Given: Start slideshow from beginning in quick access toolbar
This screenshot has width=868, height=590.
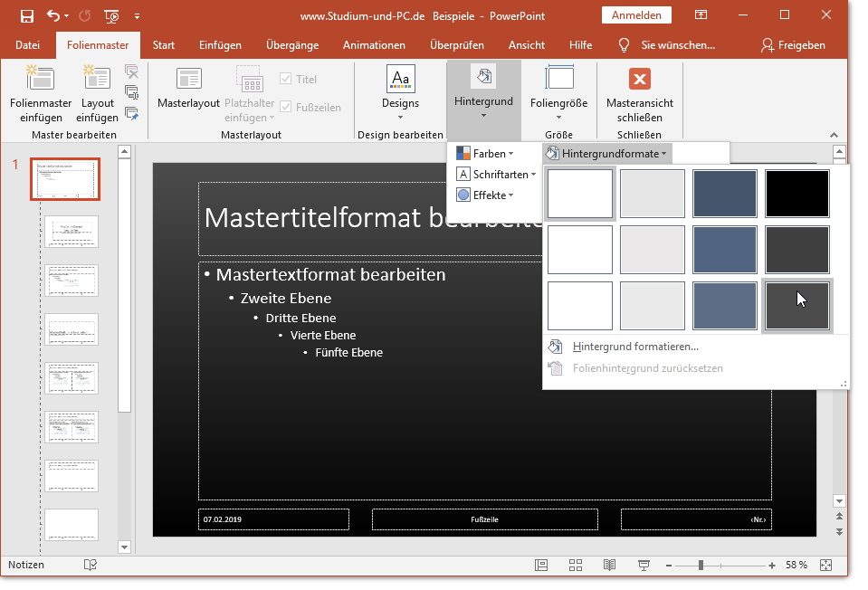Looking at the screenshot, I should coord(112,16).
